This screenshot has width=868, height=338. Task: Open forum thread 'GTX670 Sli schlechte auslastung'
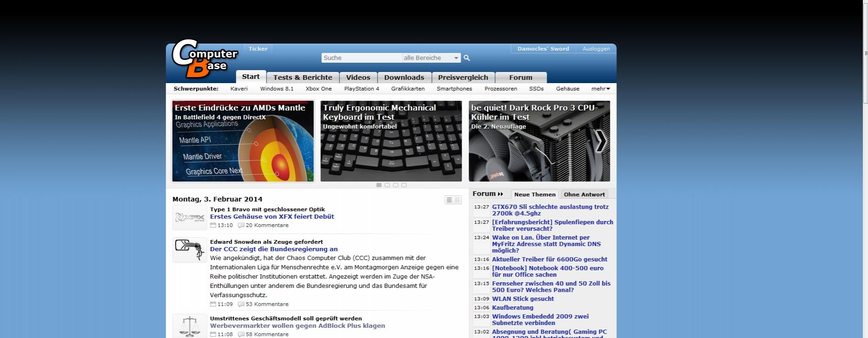tap(550, 210)
